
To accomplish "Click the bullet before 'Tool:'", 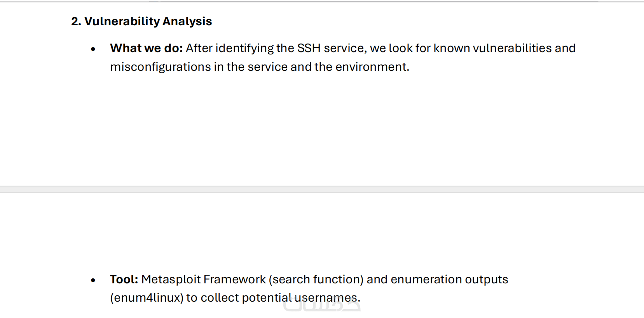I will [93, 280].
